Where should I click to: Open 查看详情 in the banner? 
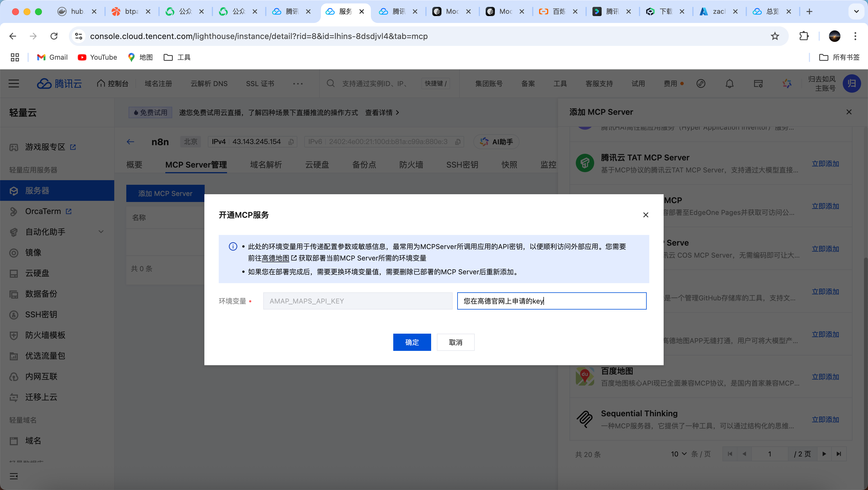382,112
